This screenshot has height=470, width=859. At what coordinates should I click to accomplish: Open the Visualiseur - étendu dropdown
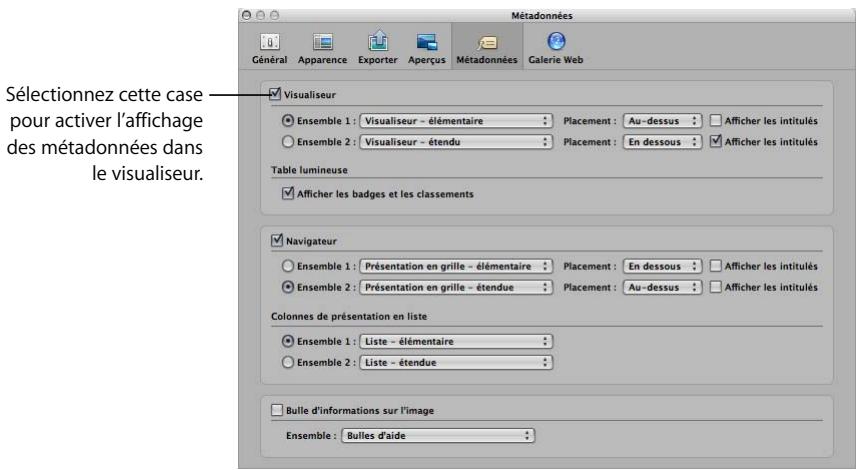(x=456, y=142)
